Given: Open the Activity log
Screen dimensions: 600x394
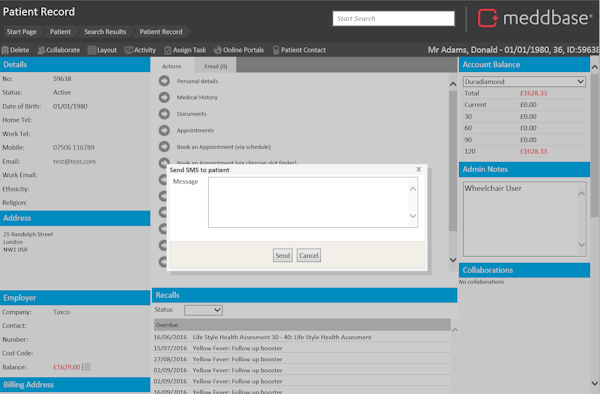Looking at the screenshot, I should pyautogui.click(x=140, y=50).
